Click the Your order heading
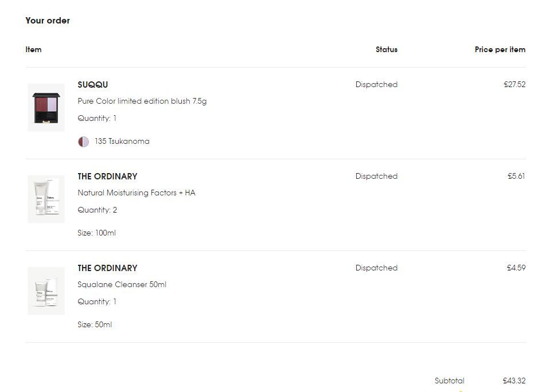The image size is (542, 392). click(48, 21)
